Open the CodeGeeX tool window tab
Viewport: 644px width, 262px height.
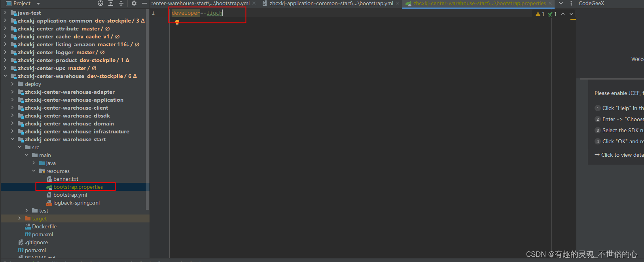pyautogui.click(x=591, y=3)
